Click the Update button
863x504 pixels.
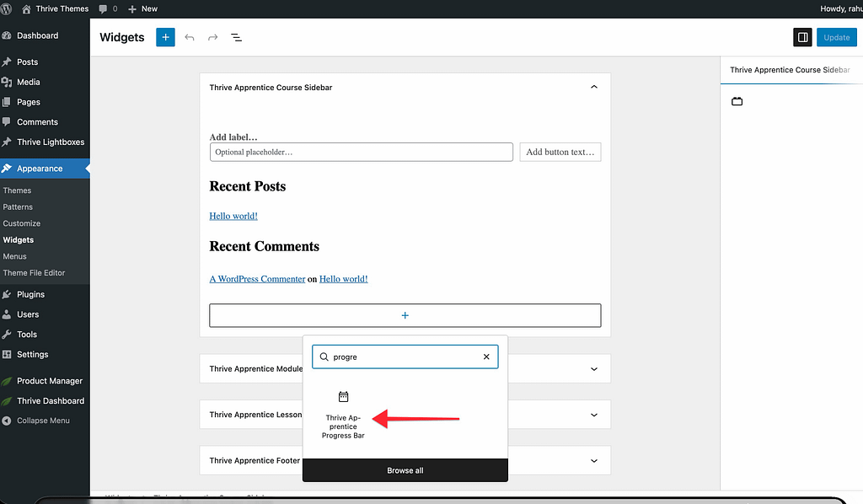tap(836, 37)
